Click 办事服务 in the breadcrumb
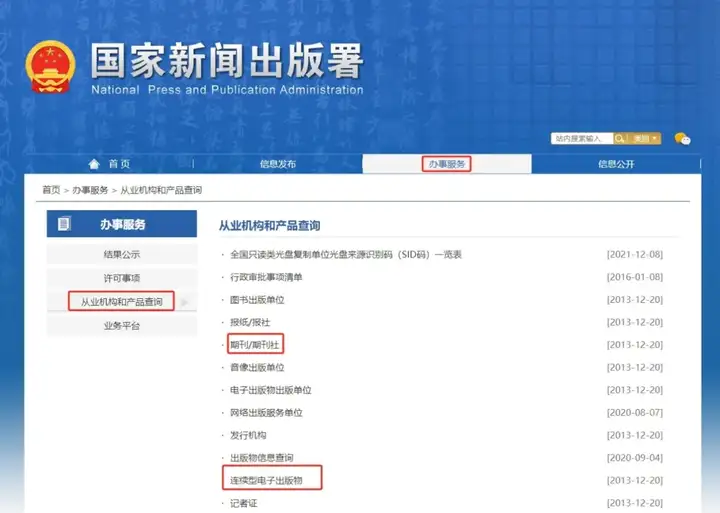 [x=90, y=190]
